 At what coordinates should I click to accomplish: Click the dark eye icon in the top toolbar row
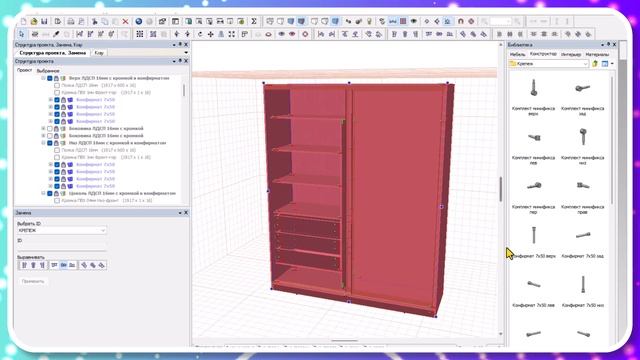413,21
